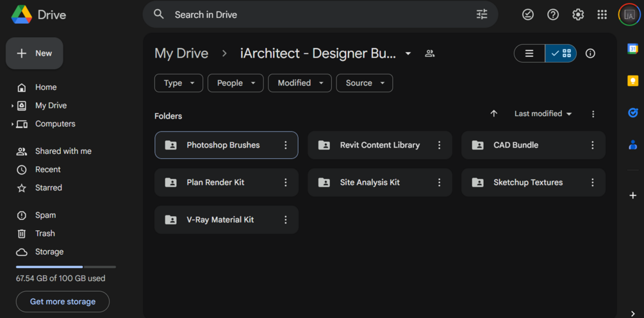Open the Google apps grid
The image size is (644, 318).
[x=602, y=15]
